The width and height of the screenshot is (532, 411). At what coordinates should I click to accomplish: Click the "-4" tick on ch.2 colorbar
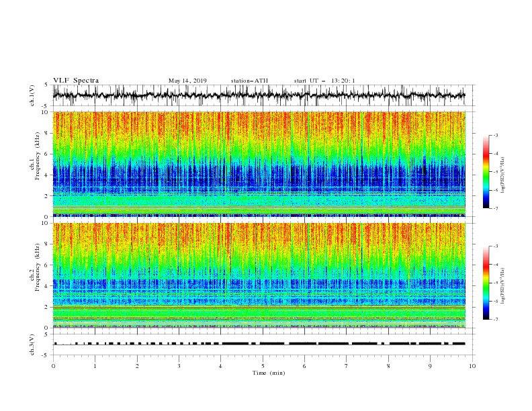495,264
